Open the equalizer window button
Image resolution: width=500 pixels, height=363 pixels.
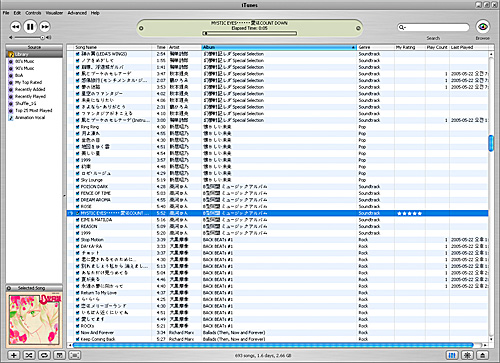452,355
